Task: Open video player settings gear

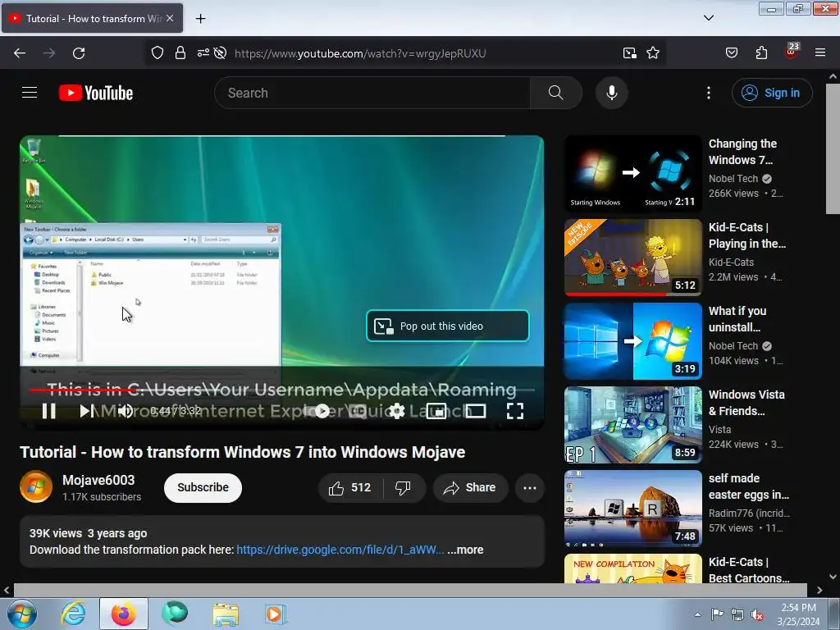Action: point(397,411)
